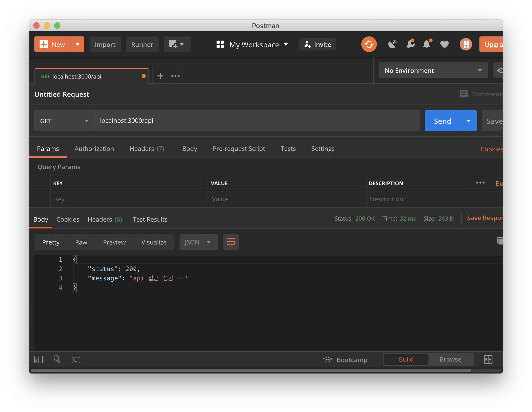Toggle line wrap in response body
Screen dimensions: 532x412
(x=231, y=242)
